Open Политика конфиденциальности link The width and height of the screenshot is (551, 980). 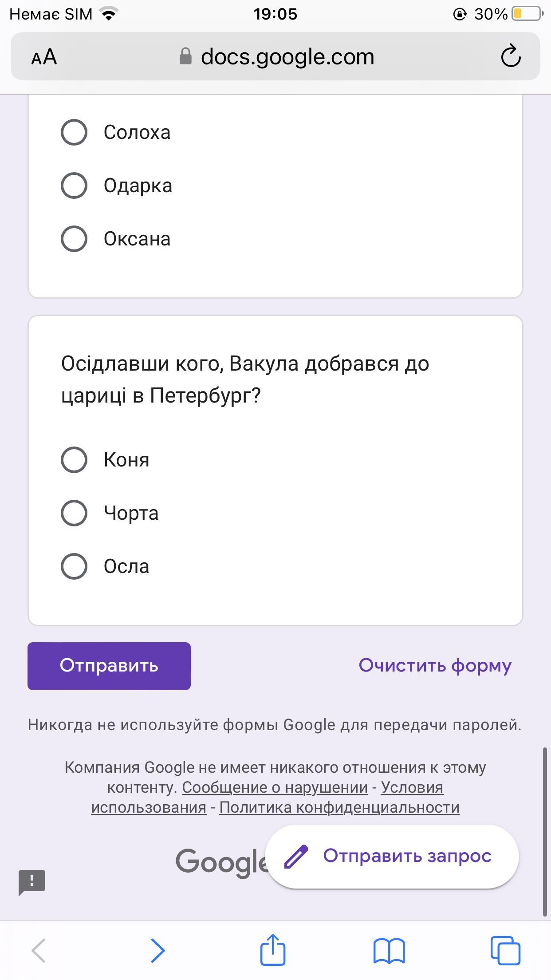[x=339, y=807]
